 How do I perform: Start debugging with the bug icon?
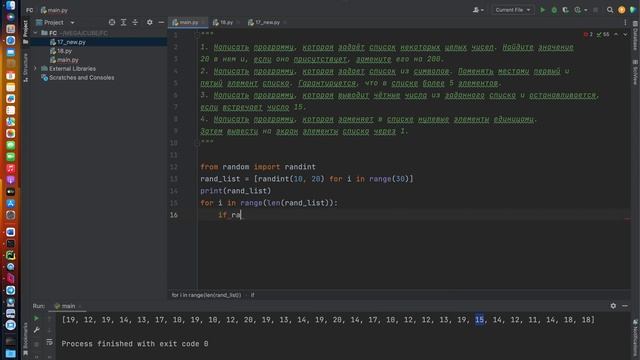[x=554, y=10]
